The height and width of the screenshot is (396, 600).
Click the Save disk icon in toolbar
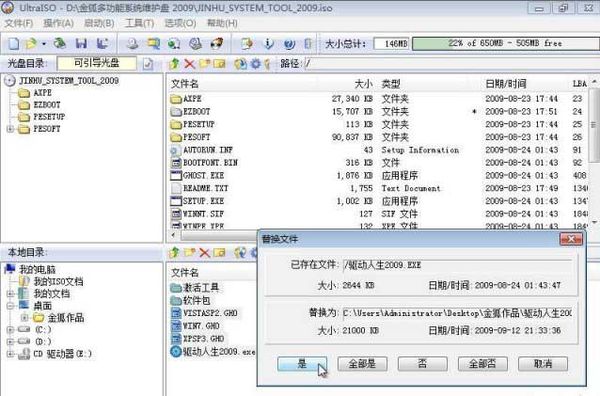[x=81, y=44]
